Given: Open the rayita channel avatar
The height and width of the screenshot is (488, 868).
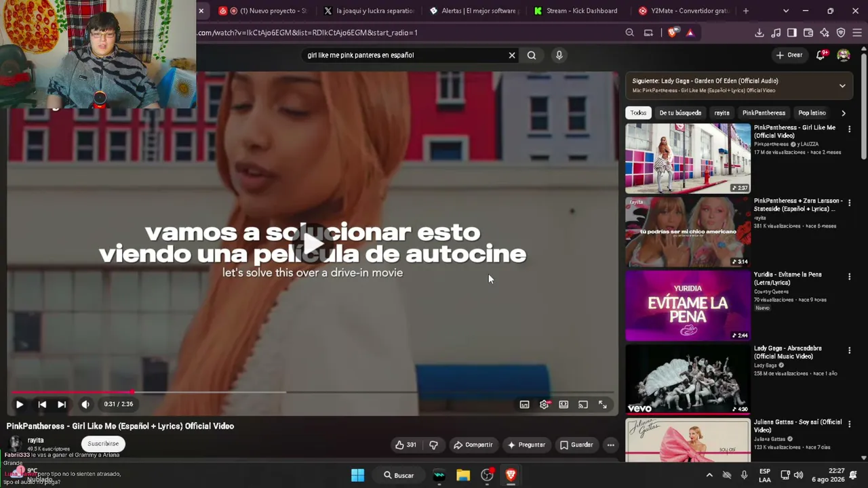Looking at the screenshot, I should 15,443.
